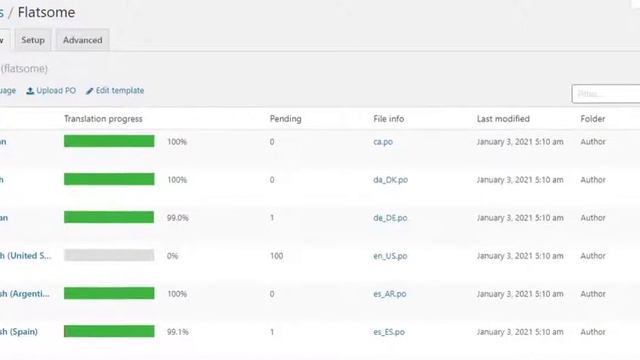This screenshot has width=640, height=360.
Task: Click progress bar in ca.po row
Action: point(109,141)
